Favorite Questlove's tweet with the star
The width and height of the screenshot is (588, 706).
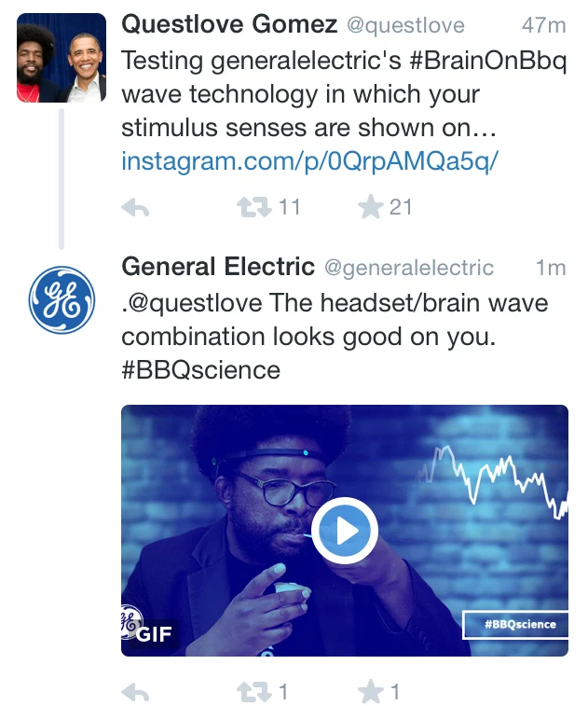[371, 207]
